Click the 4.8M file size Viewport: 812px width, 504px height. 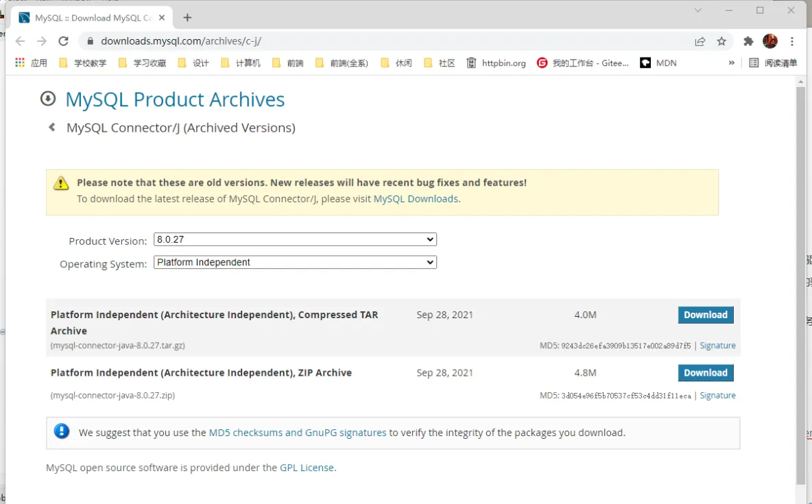[x=585, y=373]
